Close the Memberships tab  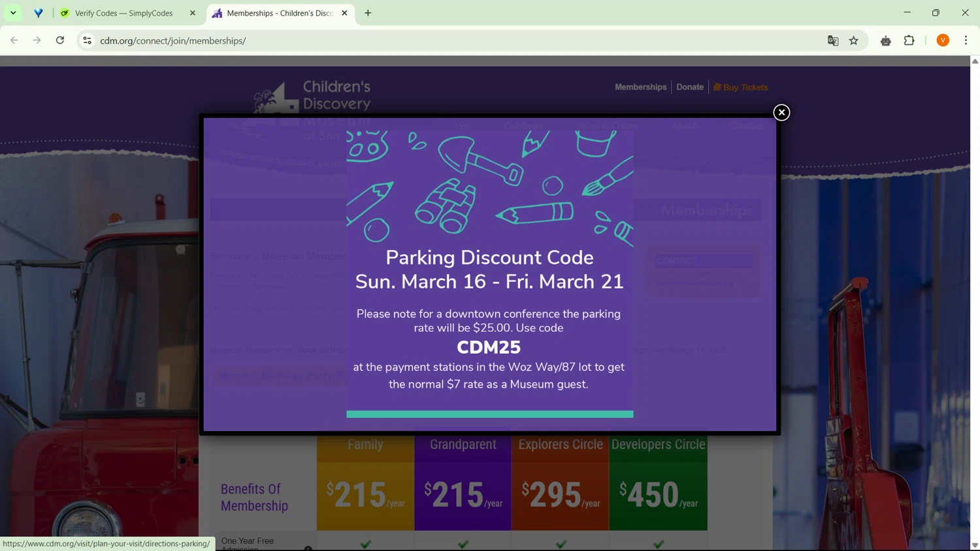pos(345,13)
